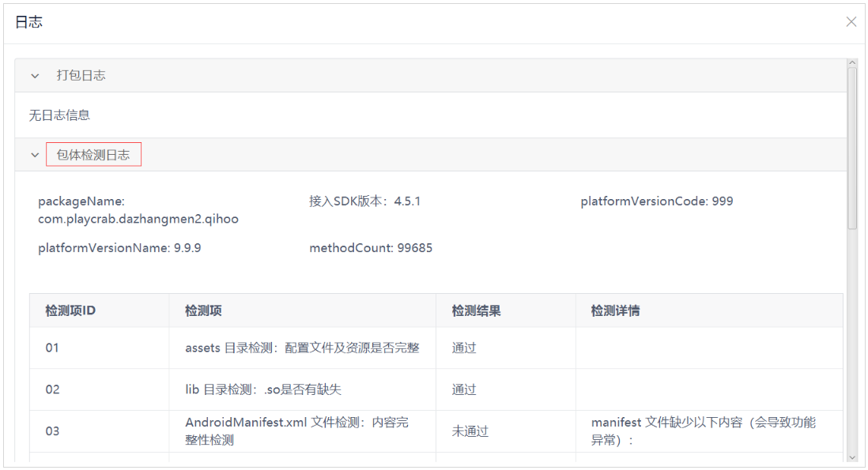Click the 检测项ID column header
The height and width of the screenshot is (470, 868).
[70, 310]
